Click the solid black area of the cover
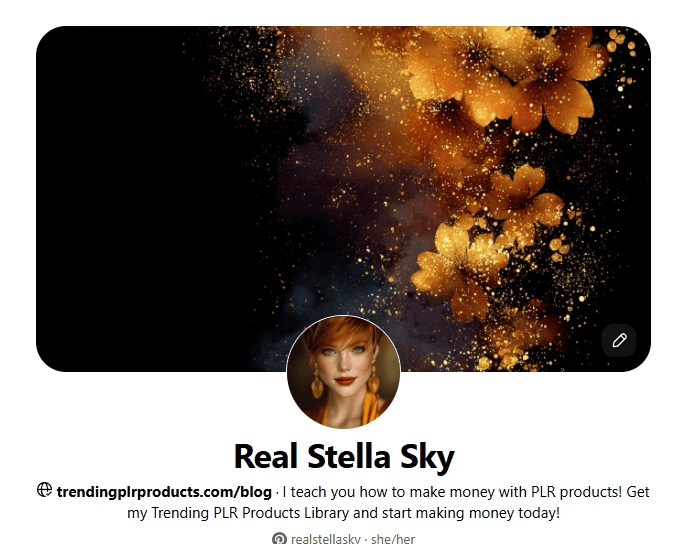 pos(130,195)
